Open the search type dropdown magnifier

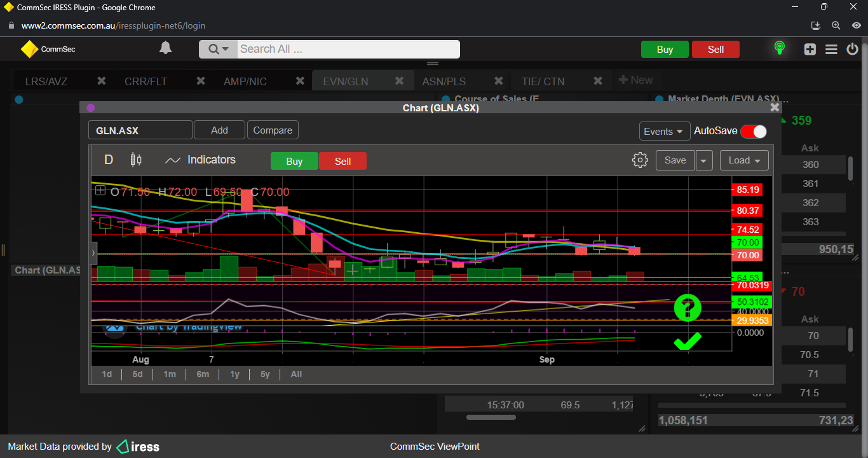point(218,49)
